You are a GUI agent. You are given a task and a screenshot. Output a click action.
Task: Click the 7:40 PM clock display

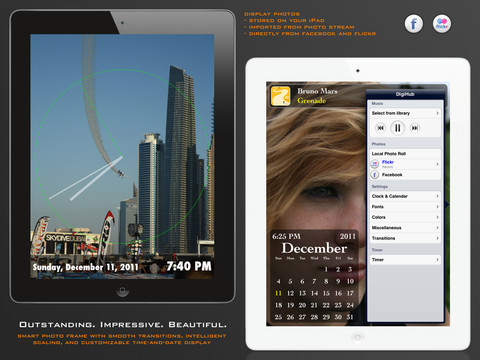pyautogui.click(x=189, y=266)
